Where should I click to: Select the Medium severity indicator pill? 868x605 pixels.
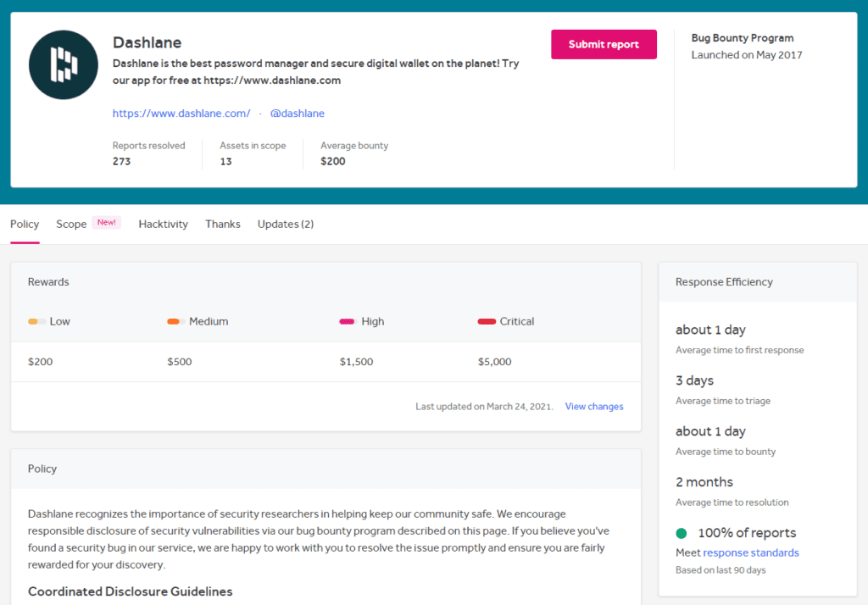click(175, 321)
